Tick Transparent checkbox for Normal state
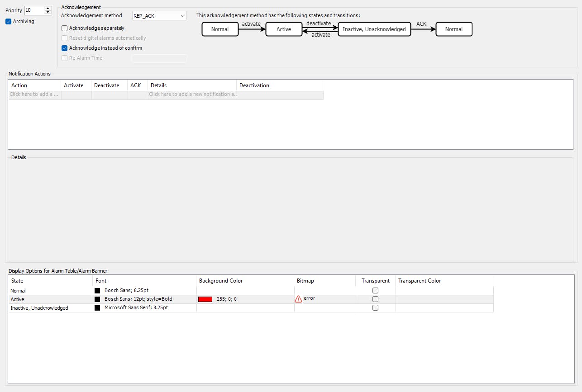Viewport: 582px width, 392px height. point(375,291)
